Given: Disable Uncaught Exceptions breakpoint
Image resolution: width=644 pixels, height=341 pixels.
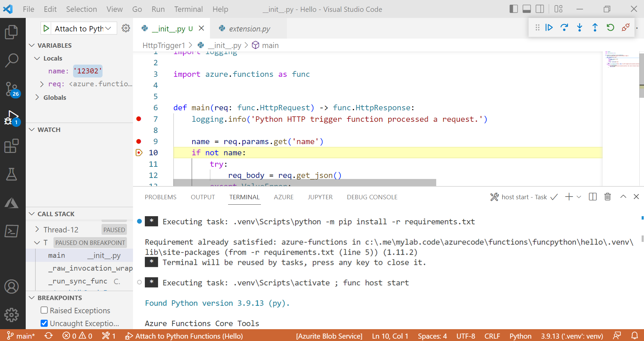Looking at the screenshot, I should click(44, 323).
